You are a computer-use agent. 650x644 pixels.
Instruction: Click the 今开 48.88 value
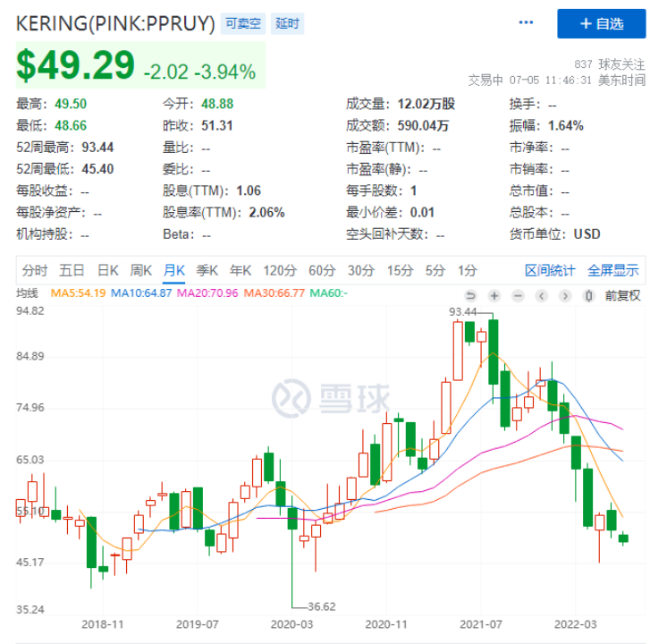[x=217, y=104]
